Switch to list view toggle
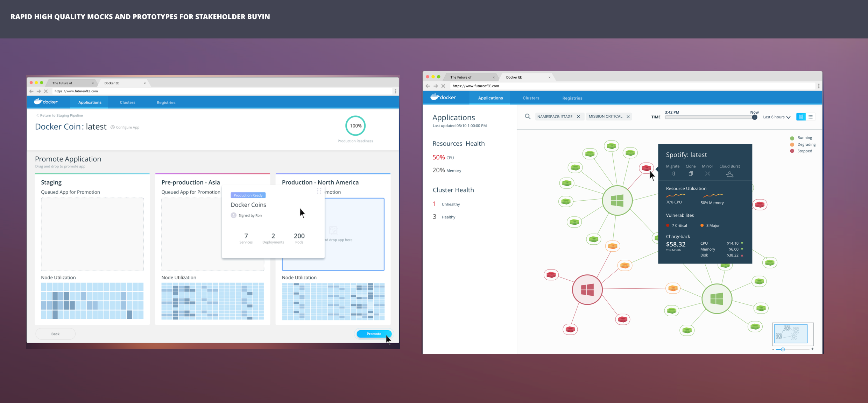Image resolution: width=868 pixels, height=403 pixels. pos(811,117)
